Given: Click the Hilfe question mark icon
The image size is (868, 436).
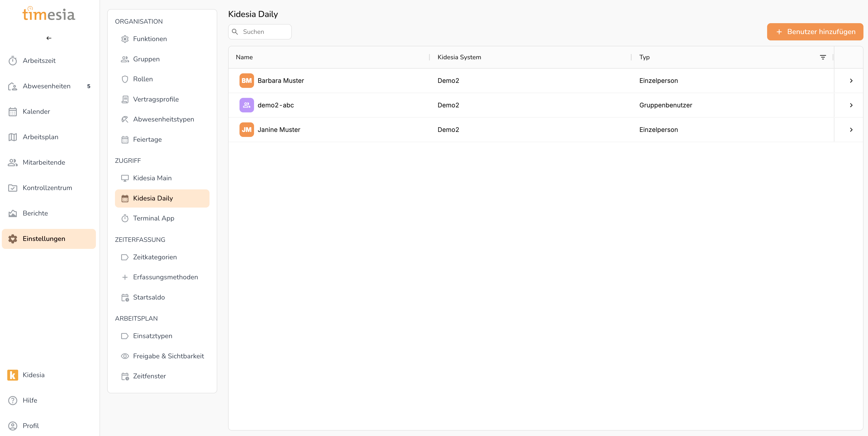Looking at the screenshot, I should point(13,400).
